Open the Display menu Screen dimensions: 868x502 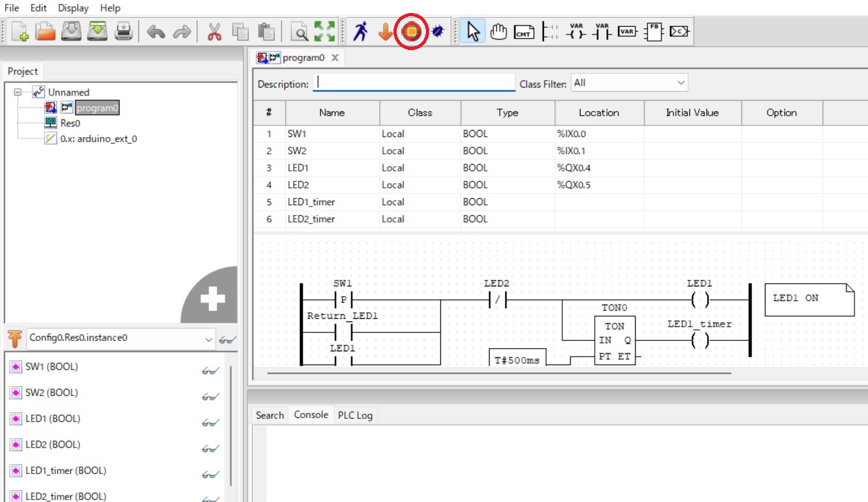[x=72, y=8]
